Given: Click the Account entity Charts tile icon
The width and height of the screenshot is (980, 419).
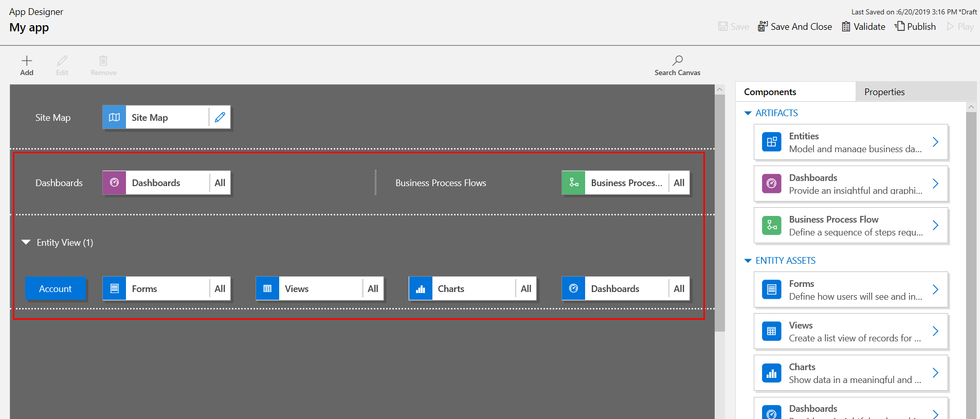Looking at the screenshot, I should pyautogui.click(x=420, y=289).
